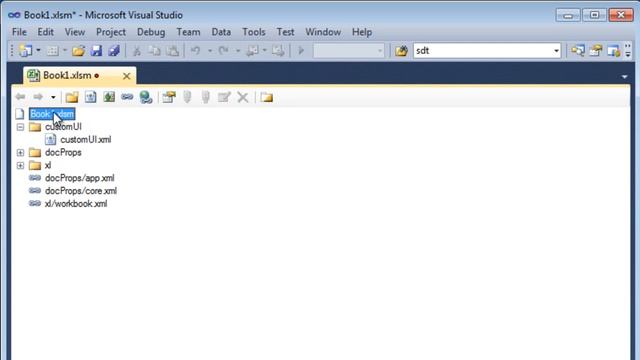Collapse the customUI folder
The width and height of the screenshot is (640, 360).
[20, 127]
